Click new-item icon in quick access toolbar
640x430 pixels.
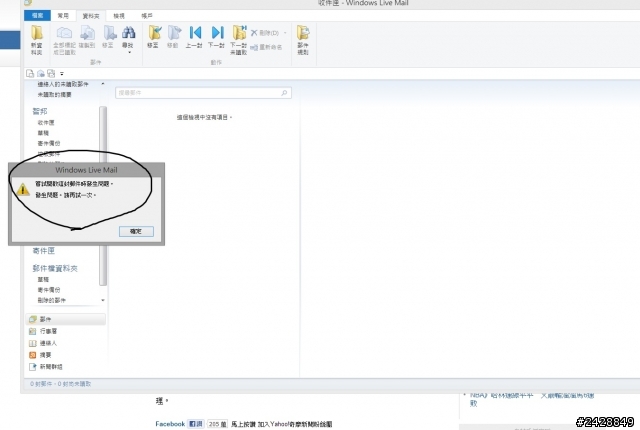click(30, 73)
